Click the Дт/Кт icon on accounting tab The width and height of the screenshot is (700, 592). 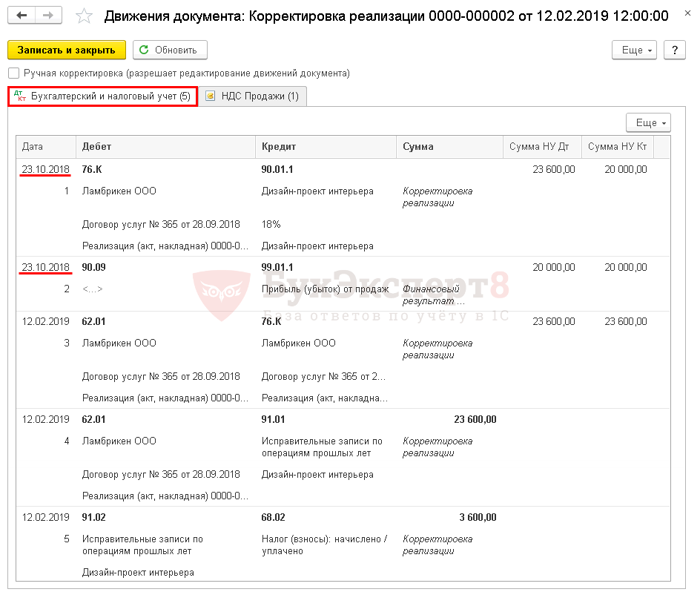20,96
